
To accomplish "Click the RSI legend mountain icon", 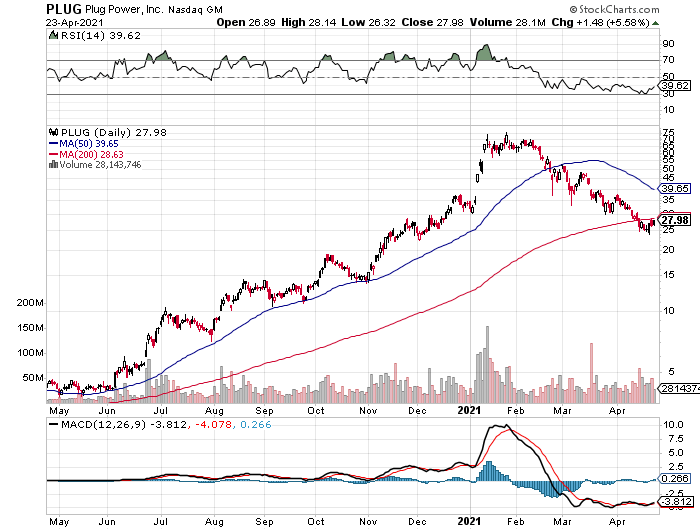I will coord(53,35).
